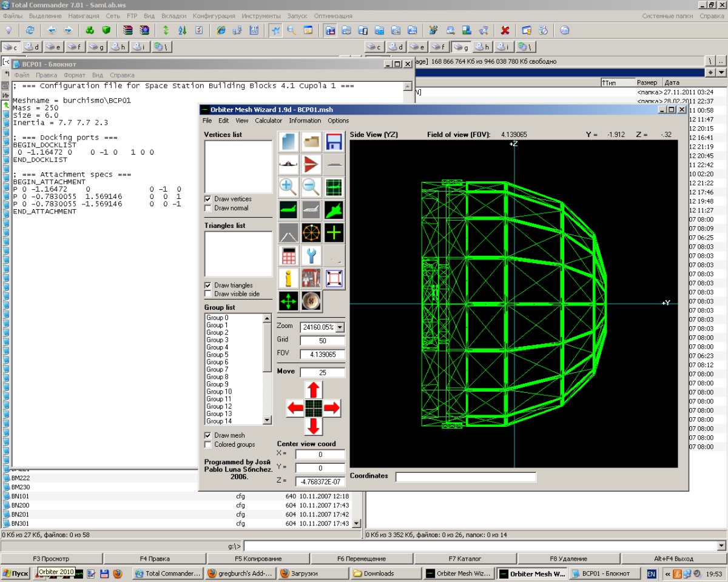728x582 pixels.
Task: Enable the Colored groups checkbox
Action: (208, 444)
